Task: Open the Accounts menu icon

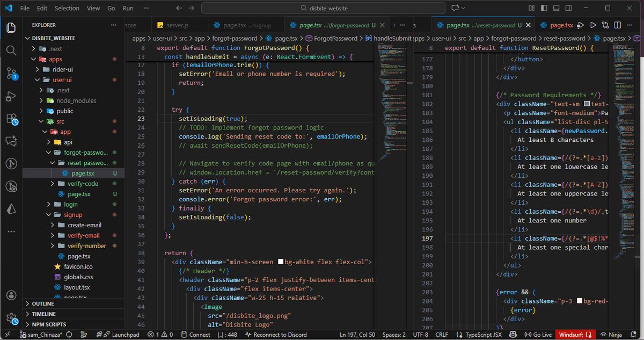Action: [x=11, y=295]
